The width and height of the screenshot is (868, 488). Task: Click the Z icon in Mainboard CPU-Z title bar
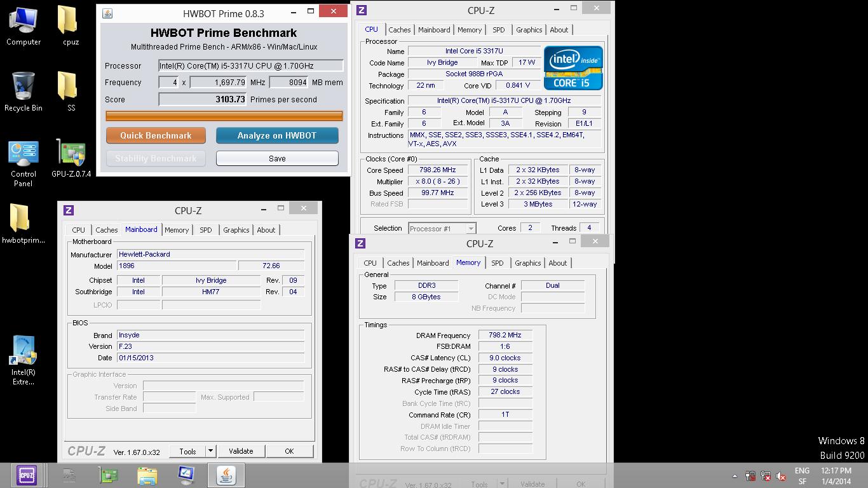point(69,210)
